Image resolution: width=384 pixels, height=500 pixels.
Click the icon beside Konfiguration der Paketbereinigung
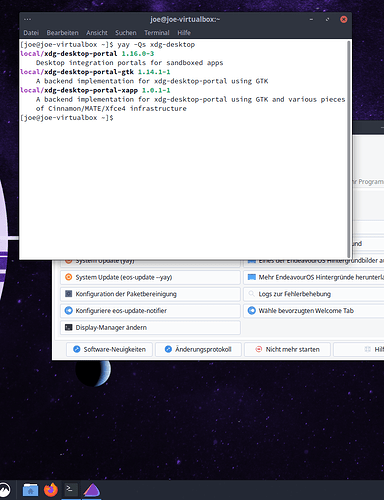[x=68, y=294]
